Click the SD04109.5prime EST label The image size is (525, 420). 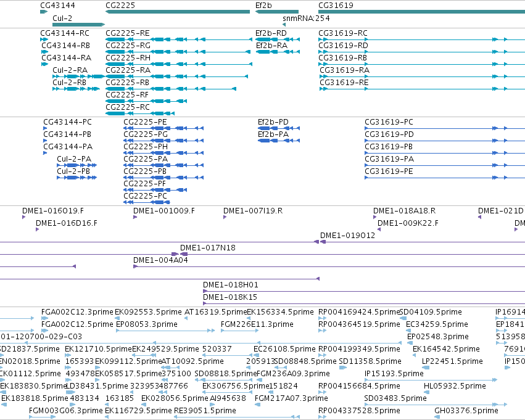tap(431, 313)
